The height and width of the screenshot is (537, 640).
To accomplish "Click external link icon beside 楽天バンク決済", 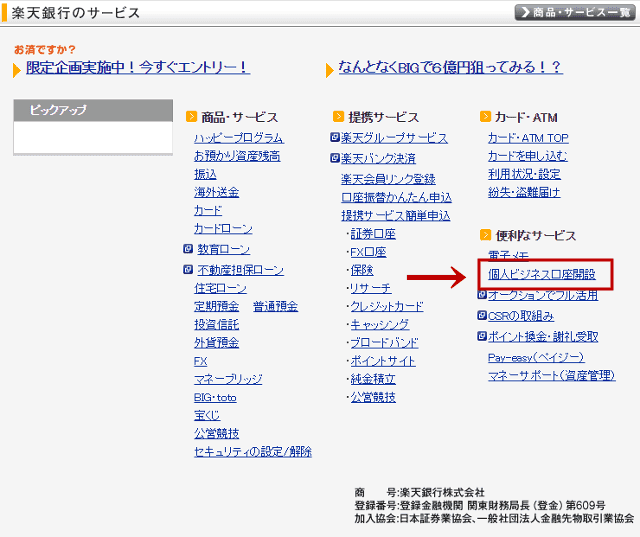I will tap(335, 158).
